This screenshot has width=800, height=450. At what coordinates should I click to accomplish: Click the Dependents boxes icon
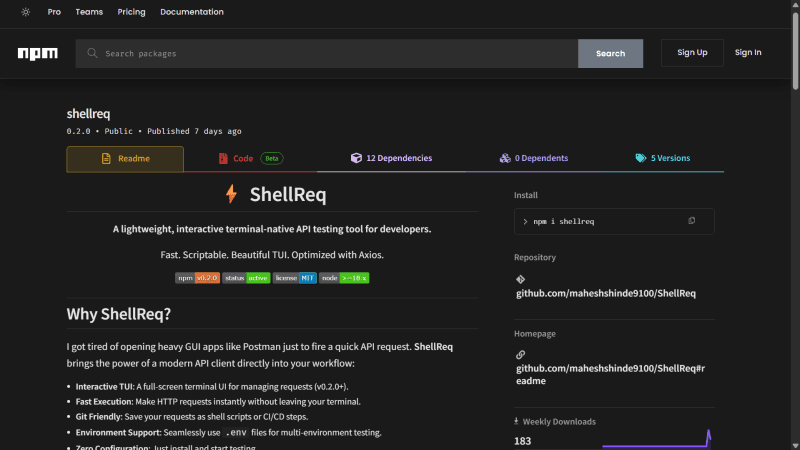click(x=505, y=158)
